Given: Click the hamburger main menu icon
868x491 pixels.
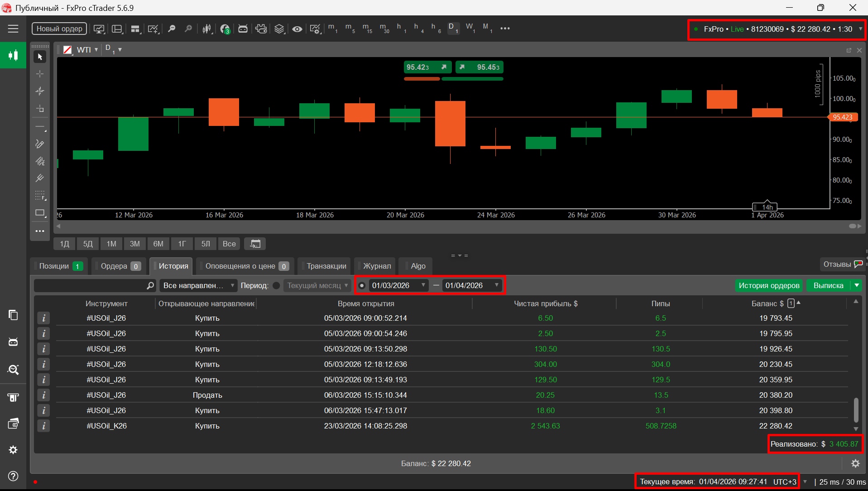Looking at the screenshot, I should pos(13,29).
